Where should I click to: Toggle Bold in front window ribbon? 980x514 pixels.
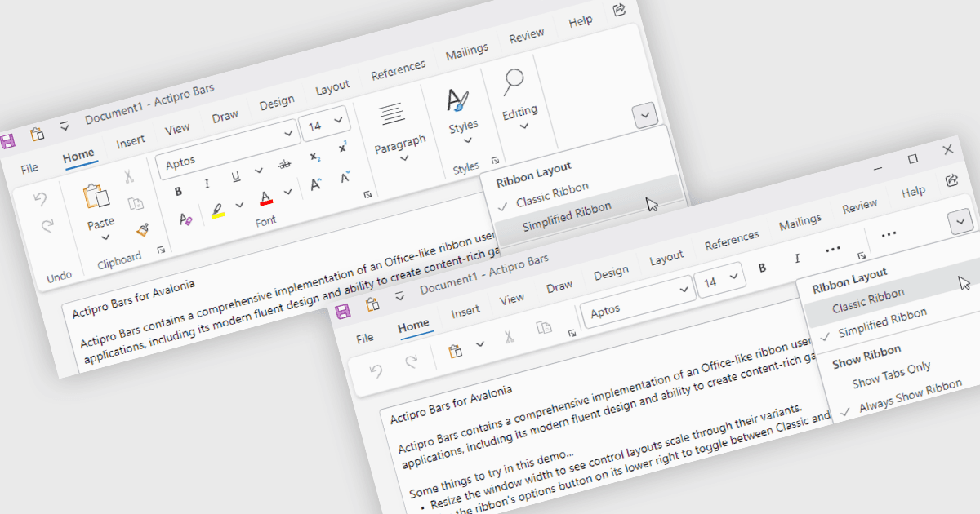tap(762, 268)
